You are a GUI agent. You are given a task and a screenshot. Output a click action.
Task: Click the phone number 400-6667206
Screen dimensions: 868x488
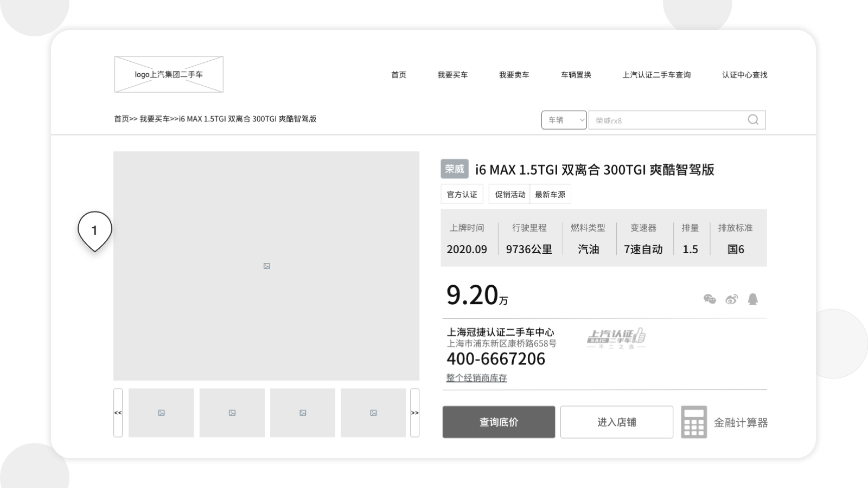tap(496, 359)
